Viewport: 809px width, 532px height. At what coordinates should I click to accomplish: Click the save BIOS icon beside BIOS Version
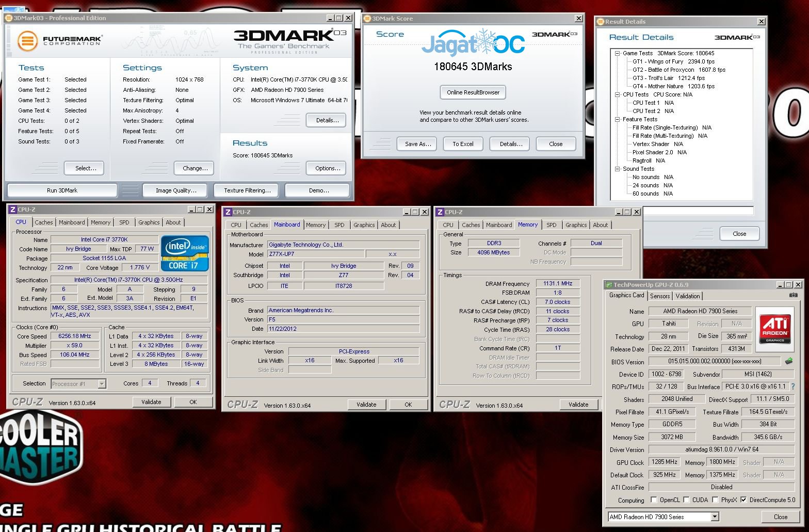(x=788, y=361)
